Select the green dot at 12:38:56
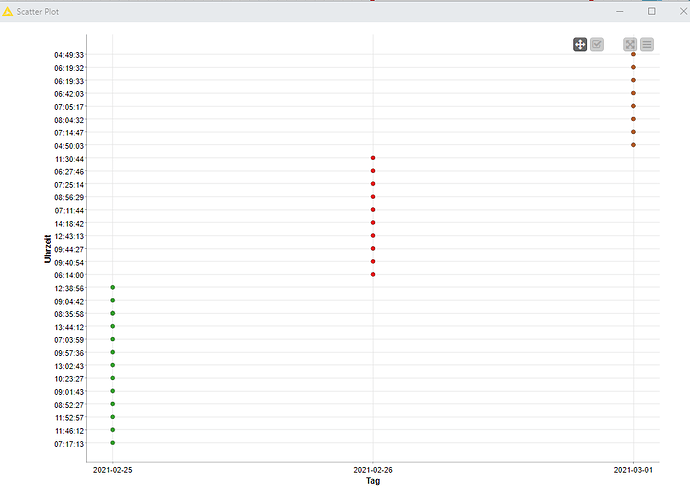This screenshot has height=498, width=690. 113,287
